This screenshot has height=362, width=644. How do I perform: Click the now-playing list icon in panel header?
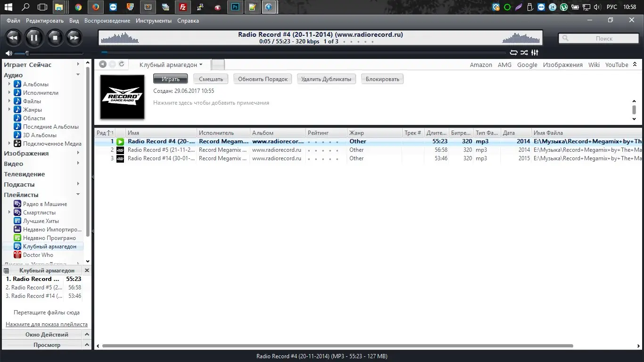click(7, 271)
